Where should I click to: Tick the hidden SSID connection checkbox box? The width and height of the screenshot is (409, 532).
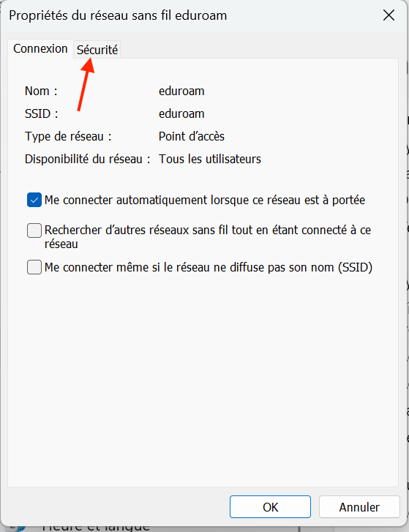point(34,267)
